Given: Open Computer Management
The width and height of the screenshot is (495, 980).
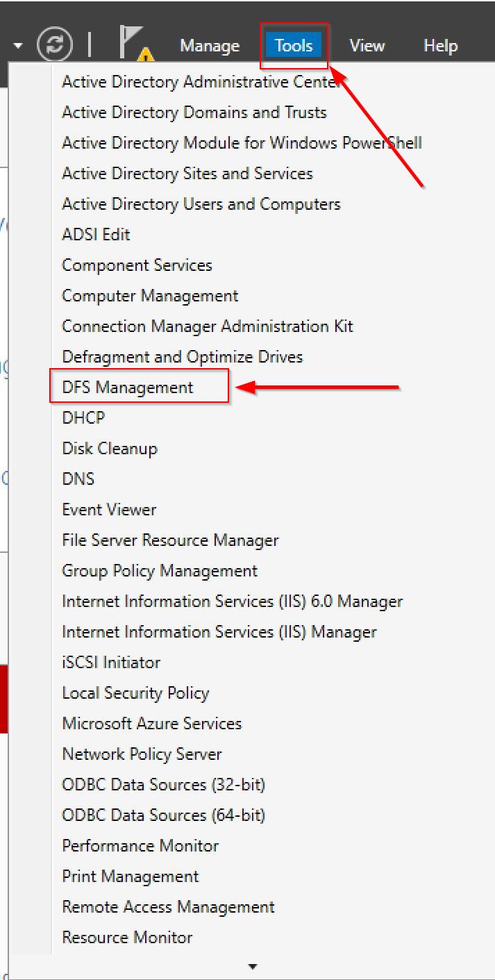Looking at the screenshot, I should 150,295.
